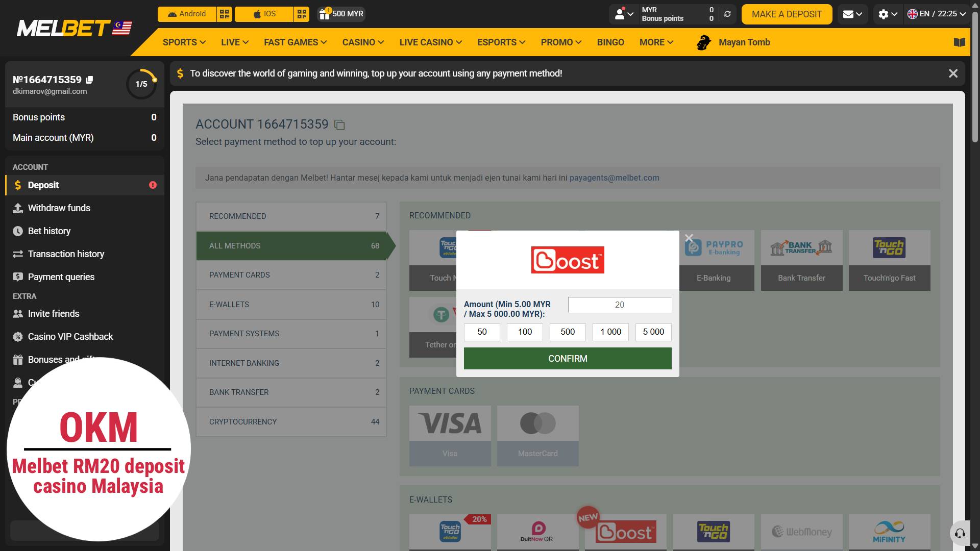Screen dimensions: 980x551
Task: Show the Android QR code icon
Action: (x=225, y=14)
